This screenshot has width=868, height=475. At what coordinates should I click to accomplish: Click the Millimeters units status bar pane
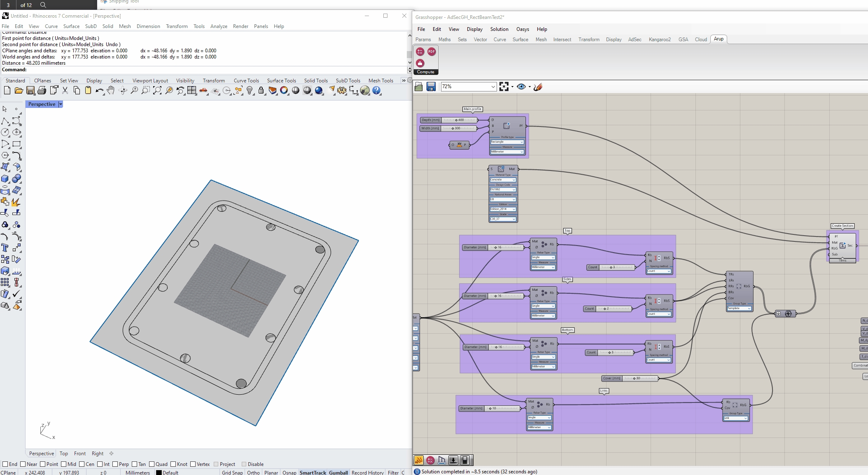(138, 473)
